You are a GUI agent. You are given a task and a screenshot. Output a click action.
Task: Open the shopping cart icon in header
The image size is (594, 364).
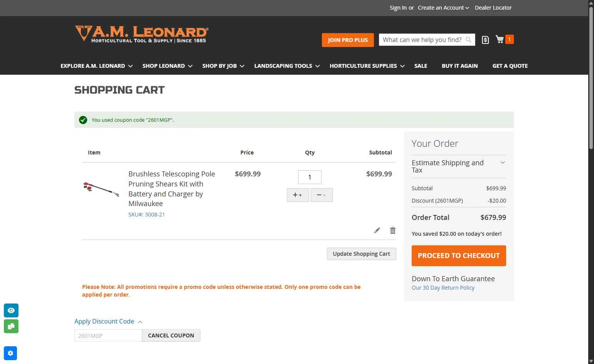point(500,39)
